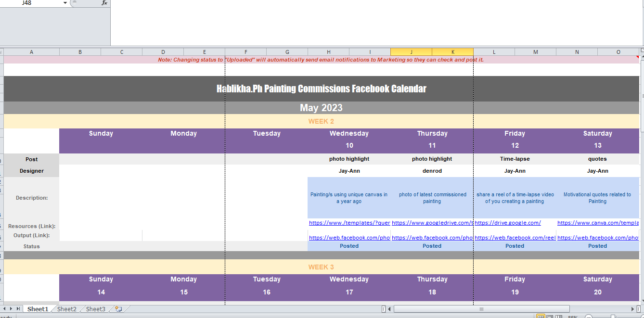The width and height of the screenshot is (644, 318).
Task: Click the 'Designer' row label
Action: 32,171
